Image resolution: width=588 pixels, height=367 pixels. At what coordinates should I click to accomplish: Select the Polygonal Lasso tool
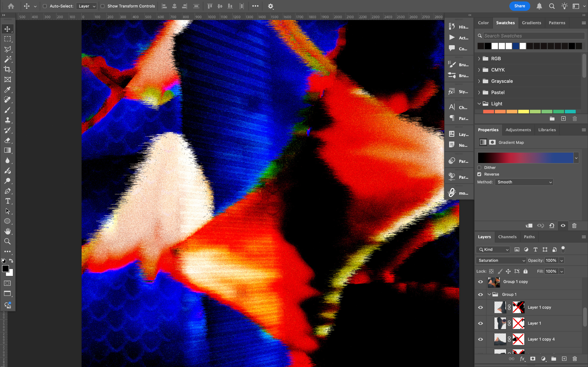pos(8,49)
